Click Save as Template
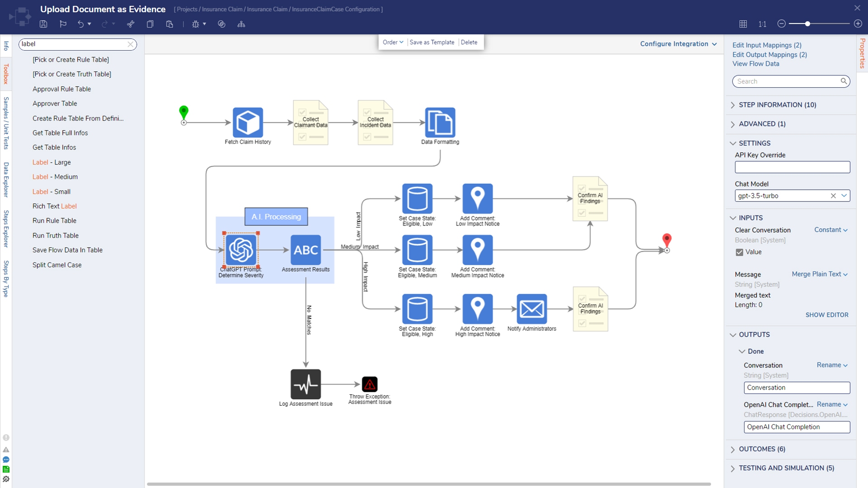The width and height of the screenshot is (868, 488). [432, 42]
